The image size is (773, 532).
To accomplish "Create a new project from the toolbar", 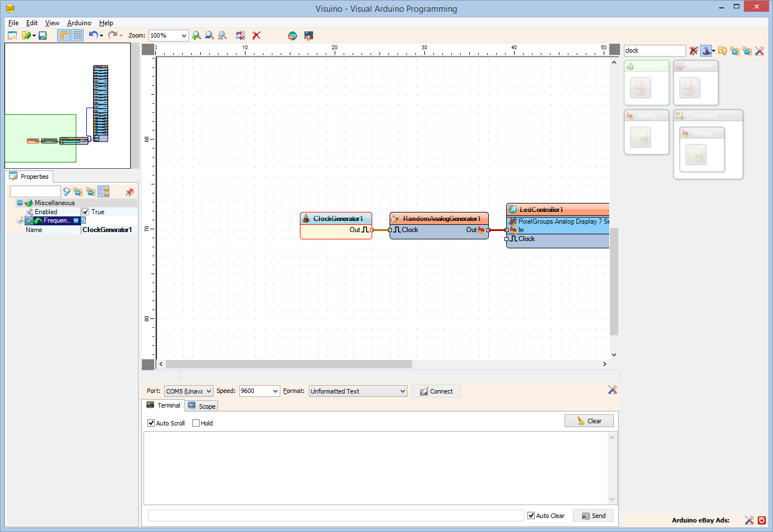I will 12,35.
